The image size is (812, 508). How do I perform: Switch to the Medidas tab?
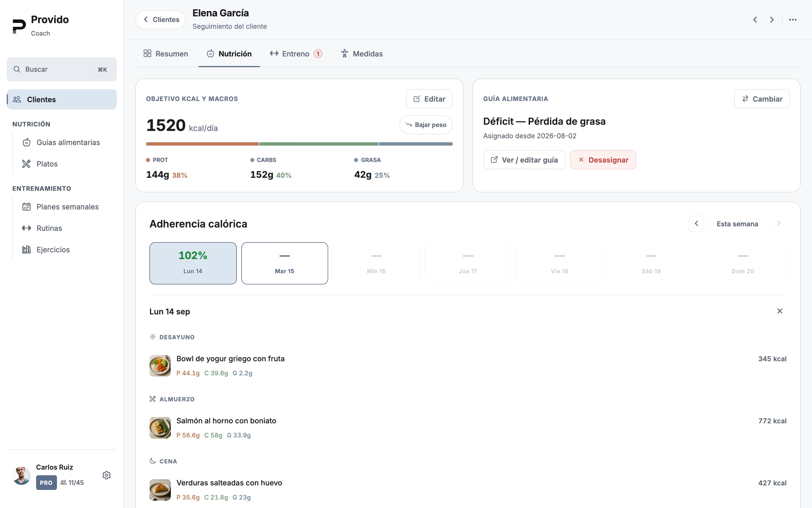pyautogui.click(x=362, y=54)
